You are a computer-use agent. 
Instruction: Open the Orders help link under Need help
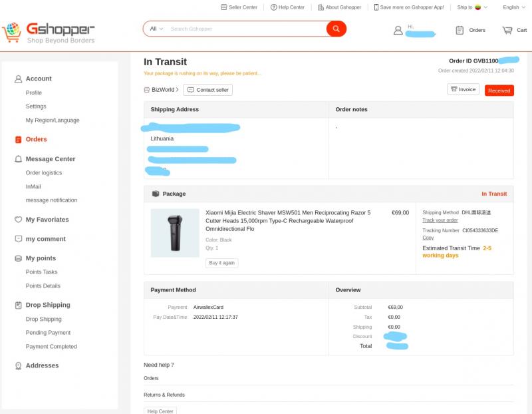(x=151, y=378)
